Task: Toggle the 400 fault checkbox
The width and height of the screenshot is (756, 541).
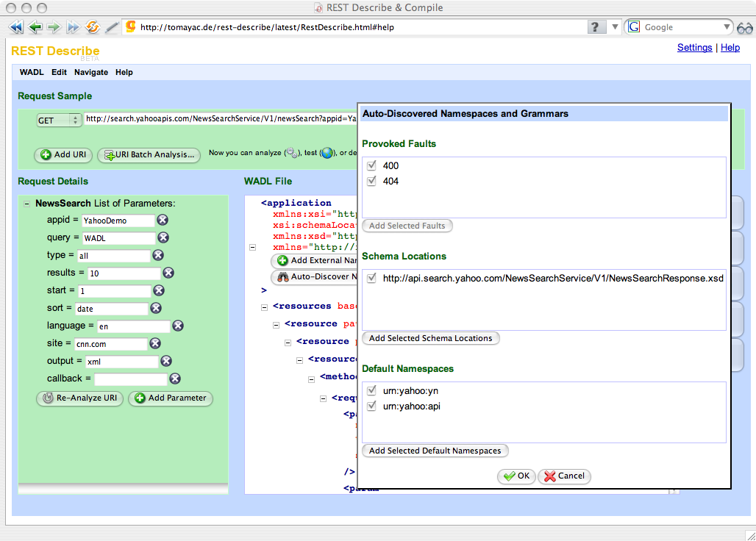Action: point(371,166)
